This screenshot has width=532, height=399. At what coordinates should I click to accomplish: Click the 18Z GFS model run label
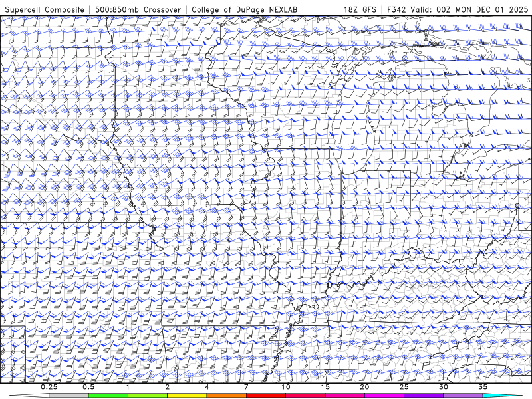point(360,9)
